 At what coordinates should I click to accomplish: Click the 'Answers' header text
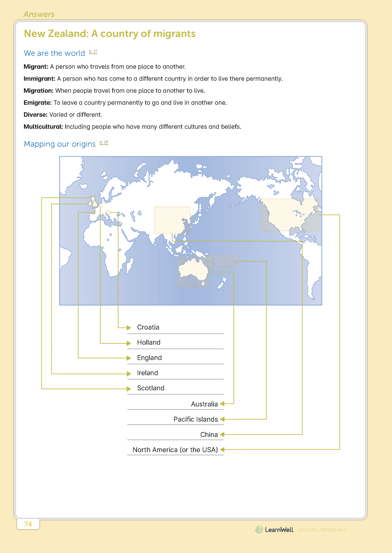pyautogui.click(x=39, y=14)
